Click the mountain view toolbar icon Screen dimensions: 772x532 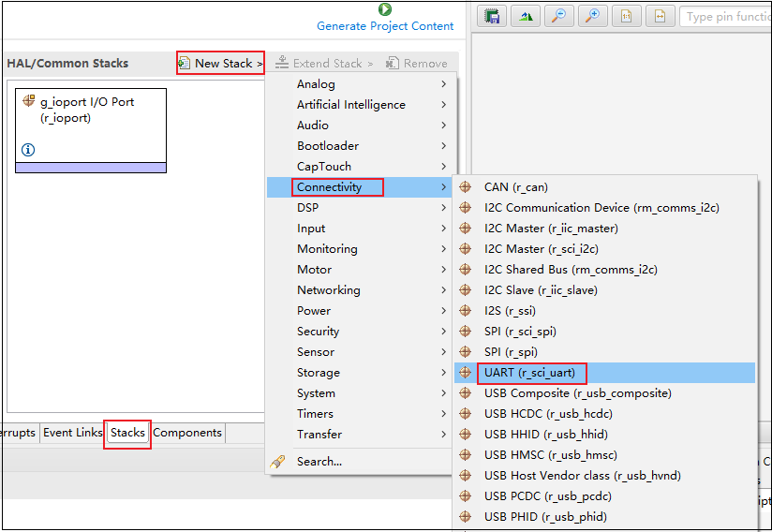coord(525,17)
